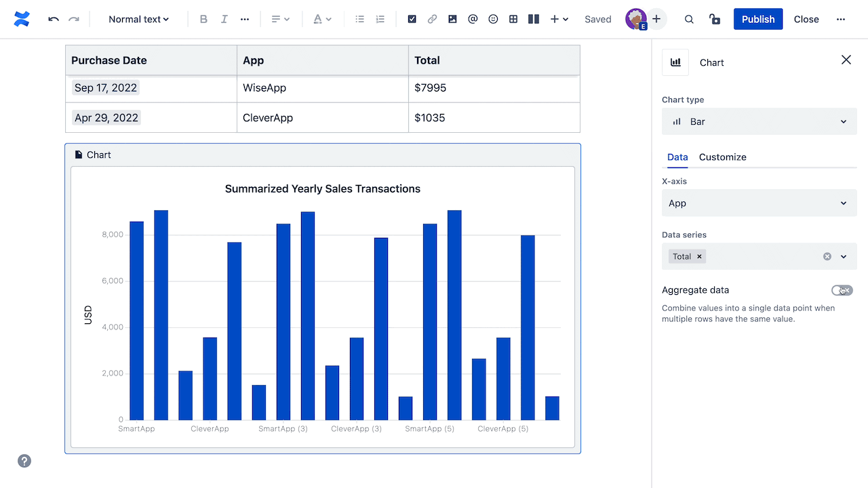Invite a collaborator with plus button
The height and width of the screenshot is (488, 868).
(656, 19)
